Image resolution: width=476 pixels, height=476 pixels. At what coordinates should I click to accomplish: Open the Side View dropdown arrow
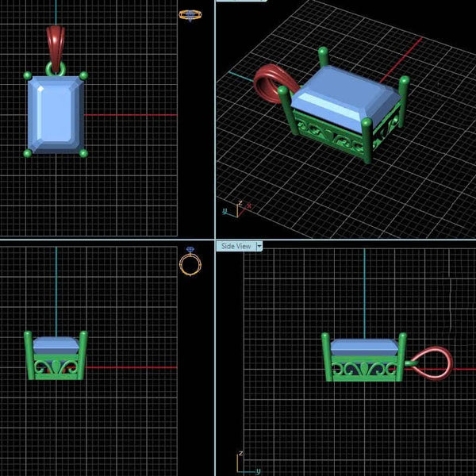pos(259,246)
